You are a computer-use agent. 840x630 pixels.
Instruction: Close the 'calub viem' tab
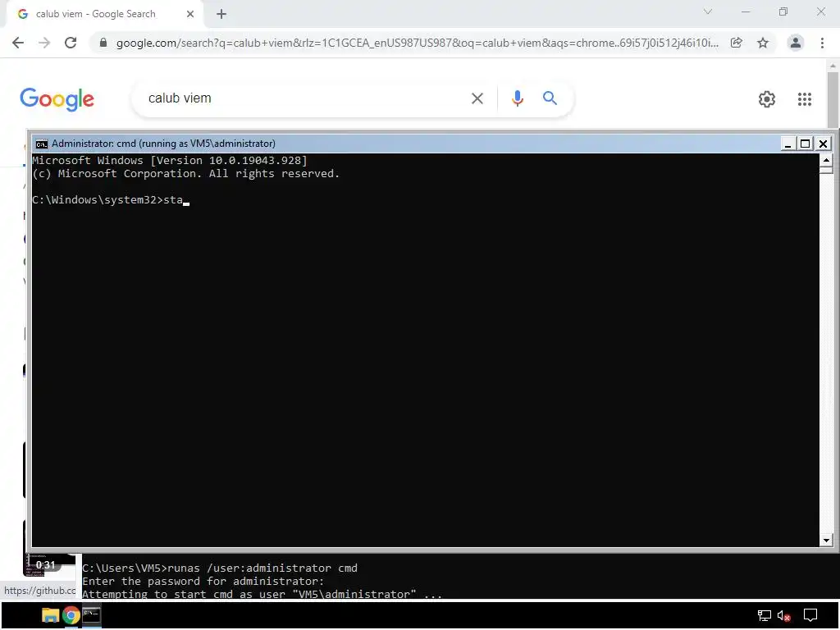coord(190,14)
